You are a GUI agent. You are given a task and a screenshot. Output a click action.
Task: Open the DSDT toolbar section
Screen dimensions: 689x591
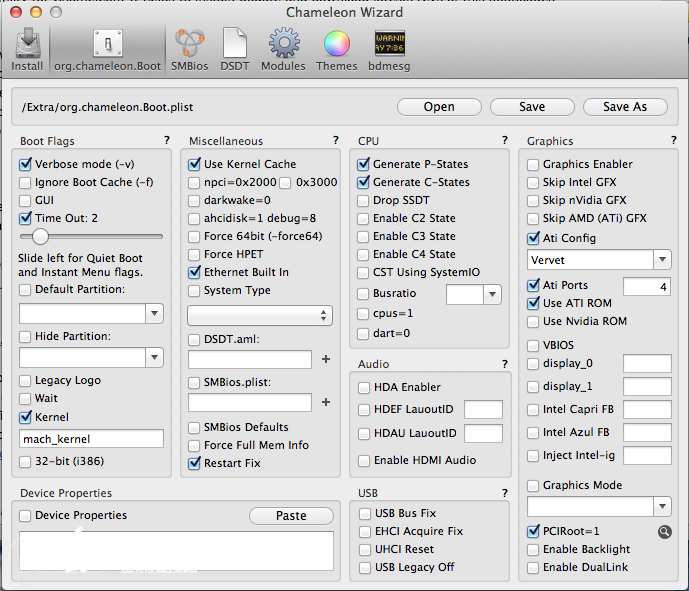pos(234,48)
